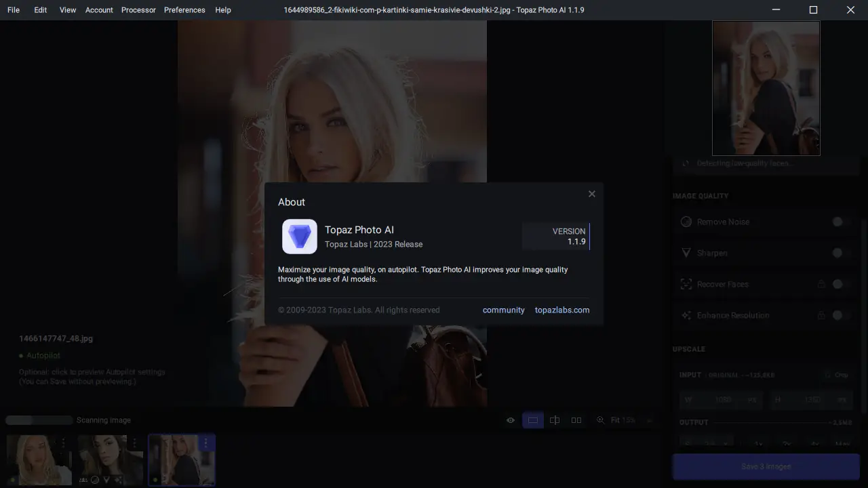Click the Remove Noise icon
Image resolution: width=868 pixels, height=488 pixels.
[x=686, y=222]
